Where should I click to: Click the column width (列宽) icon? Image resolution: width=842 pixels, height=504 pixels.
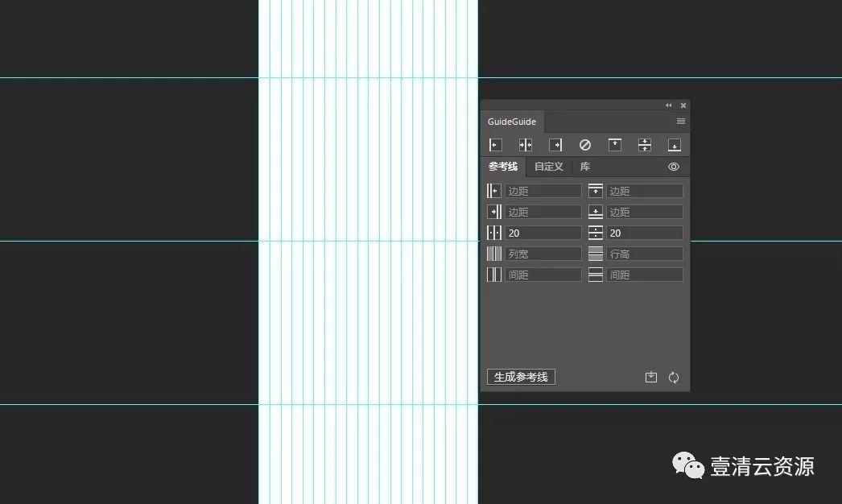point(494,254)
